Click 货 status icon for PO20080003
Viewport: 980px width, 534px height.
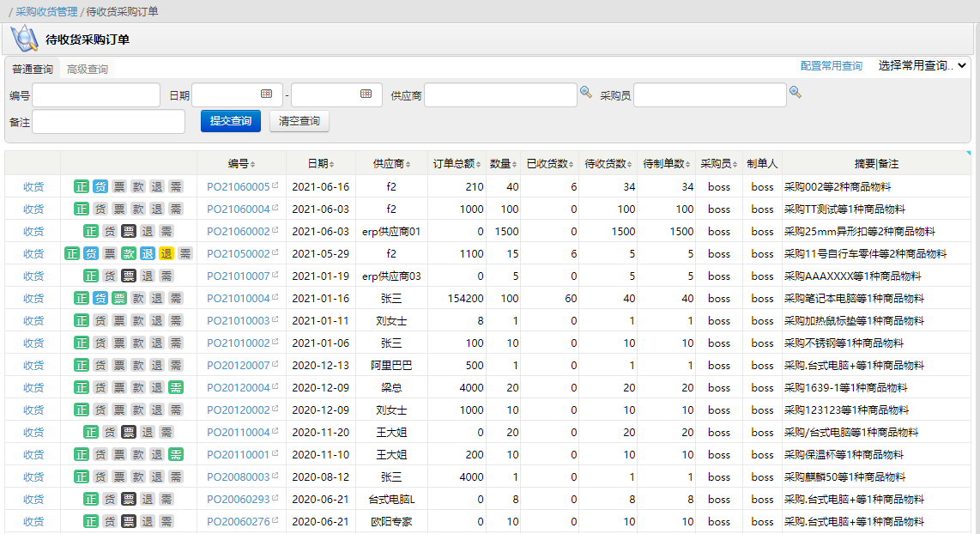click(x=100, y=477)
